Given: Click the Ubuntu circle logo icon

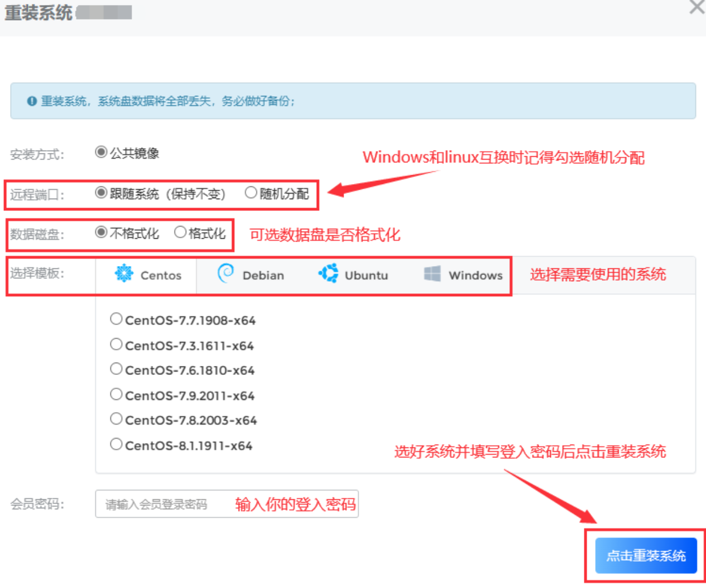Looking at the screenshot, I should tap(328, 273).
